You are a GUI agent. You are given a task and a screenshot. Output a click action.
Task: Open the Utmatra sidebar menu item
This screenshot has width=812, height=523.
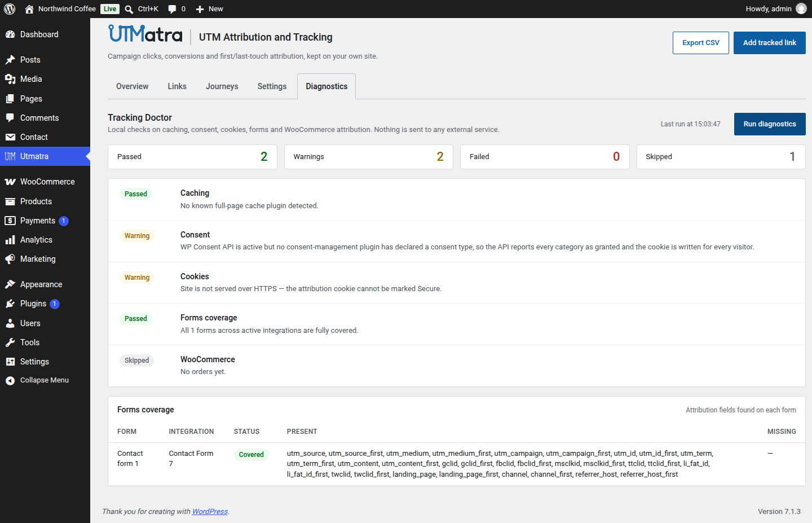click(45, 156)
